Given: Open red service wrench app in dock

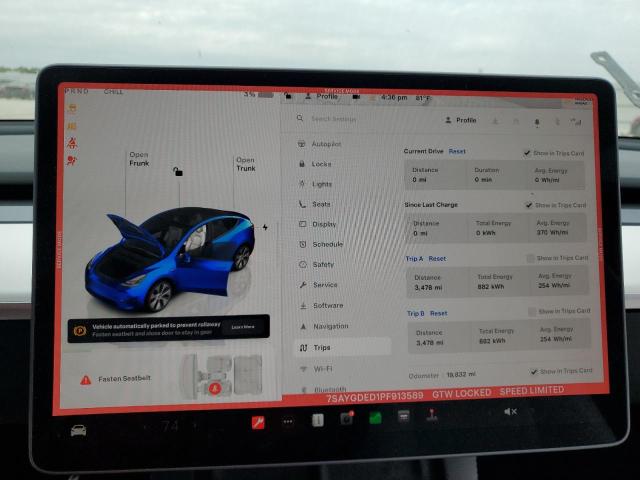Looking at the screenshot, I should [x=258, y=422].
